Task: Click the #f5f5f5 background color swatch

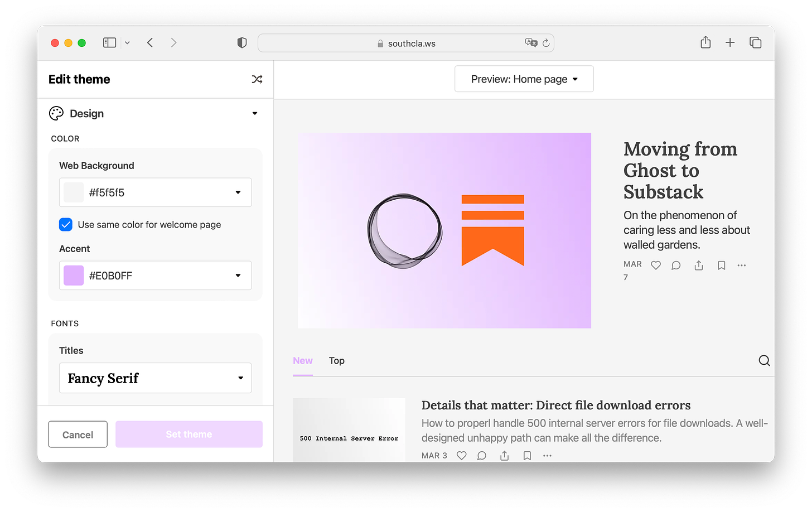Action: [74, 192]
